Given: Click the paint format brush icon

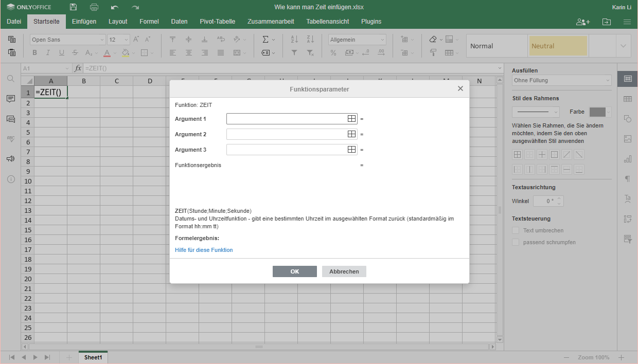Looking at the screenshot, I should coord(433,52).
